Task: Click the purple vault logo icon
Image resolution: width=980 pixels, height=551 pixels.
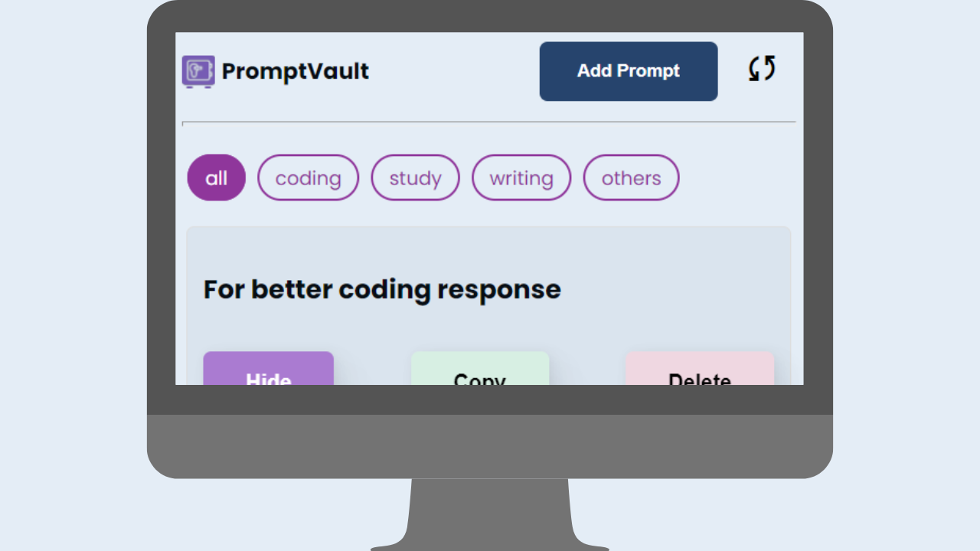Action: pos(198,71)
